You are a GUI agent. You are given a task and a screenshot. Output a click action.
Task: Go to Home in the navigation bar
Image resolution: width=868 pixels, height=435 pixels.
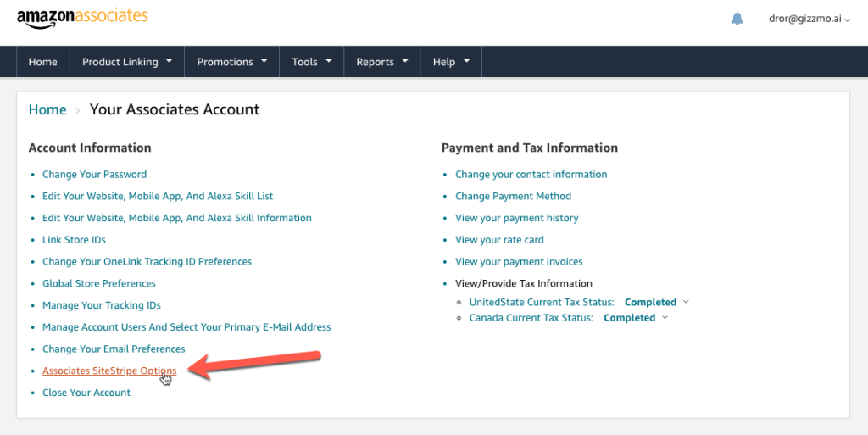43,62
